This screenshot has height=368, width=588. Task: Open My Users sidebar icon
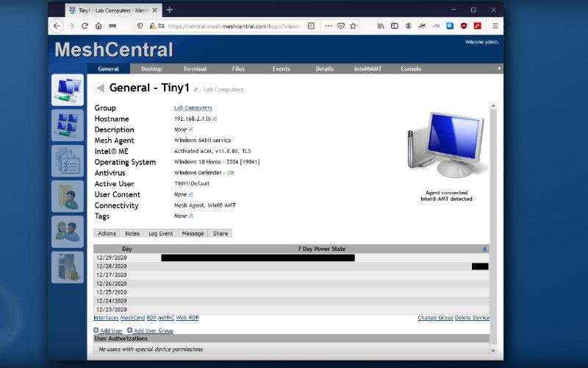click(68, 232)
